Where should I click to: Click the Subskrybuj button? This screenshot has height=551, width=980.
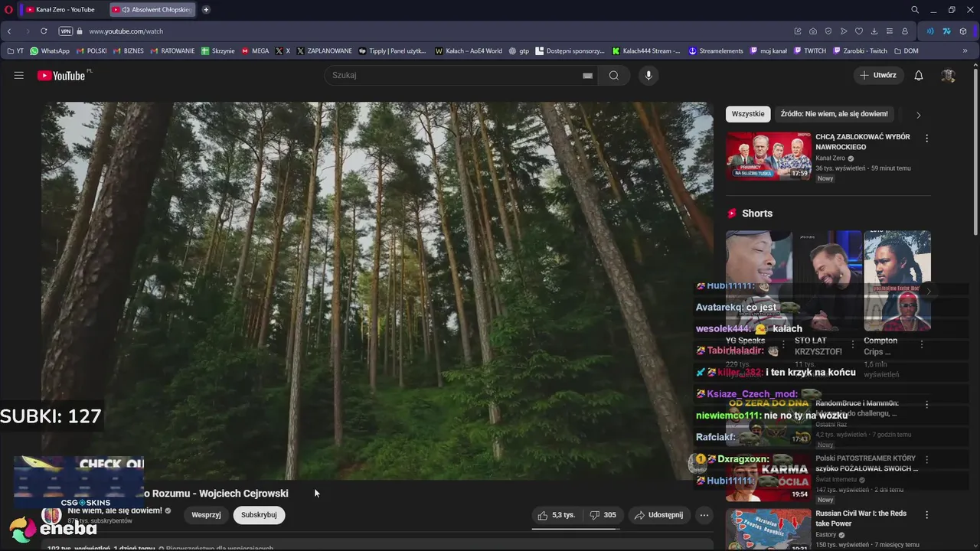point(259,515)
